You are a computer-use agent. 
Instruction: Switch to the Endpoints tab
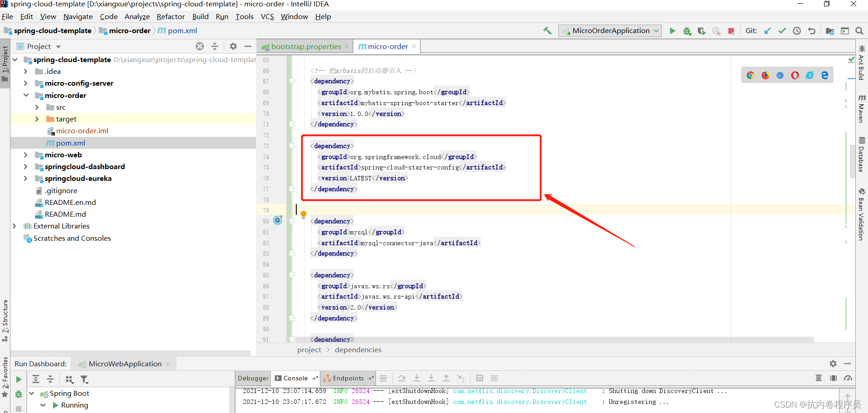coord(348,378)
